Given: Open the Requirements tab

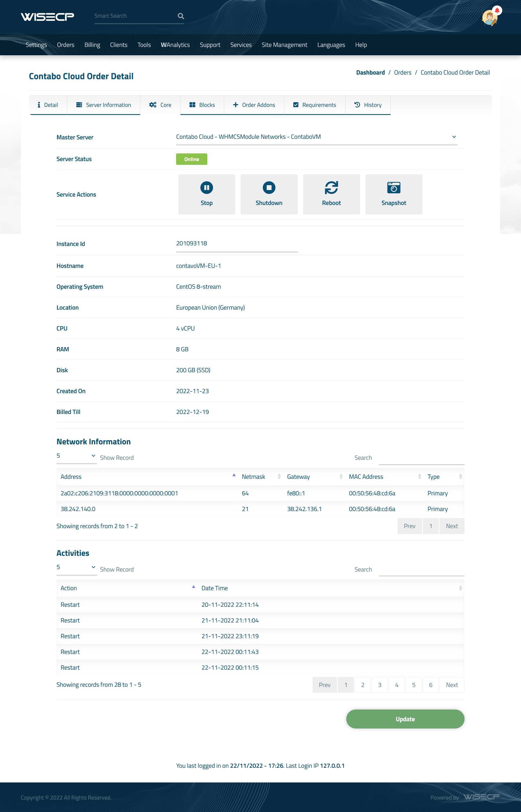Looking at the screenshot, I should pos(314,105).
